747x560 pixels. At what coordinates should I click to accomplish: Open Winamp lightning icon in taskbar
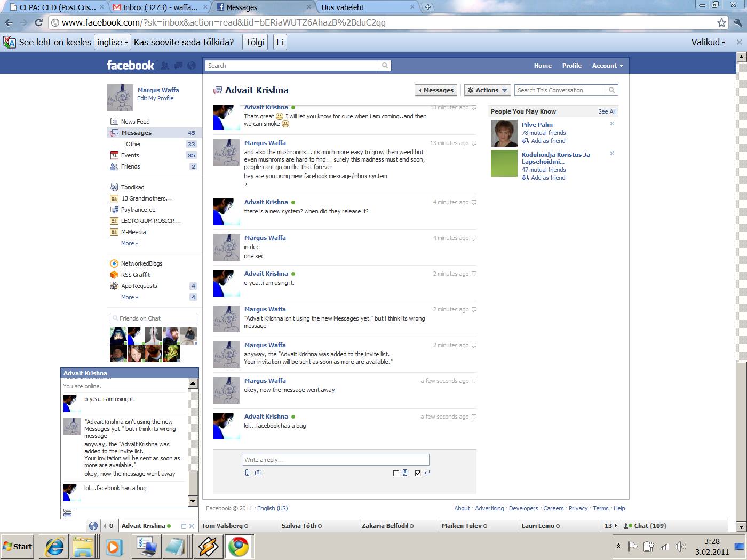pos(208,547)
